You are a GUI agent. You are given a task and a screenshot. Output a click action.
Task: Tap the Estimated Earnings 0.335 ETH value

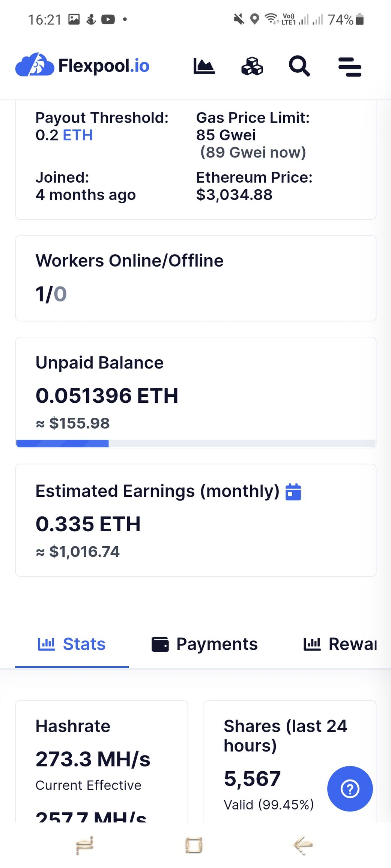pyautogui.click(x=88, y=524)
